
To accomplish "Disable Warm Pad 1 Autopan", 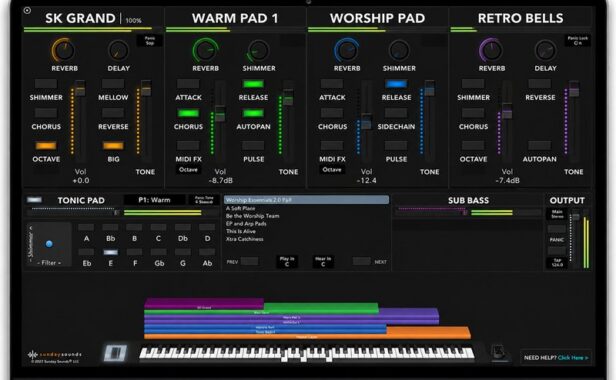I will coord(253,114).
